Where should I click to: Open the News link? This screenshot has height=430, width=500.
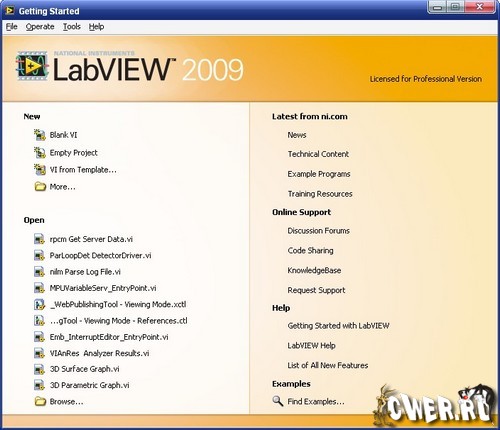[297, 135]
